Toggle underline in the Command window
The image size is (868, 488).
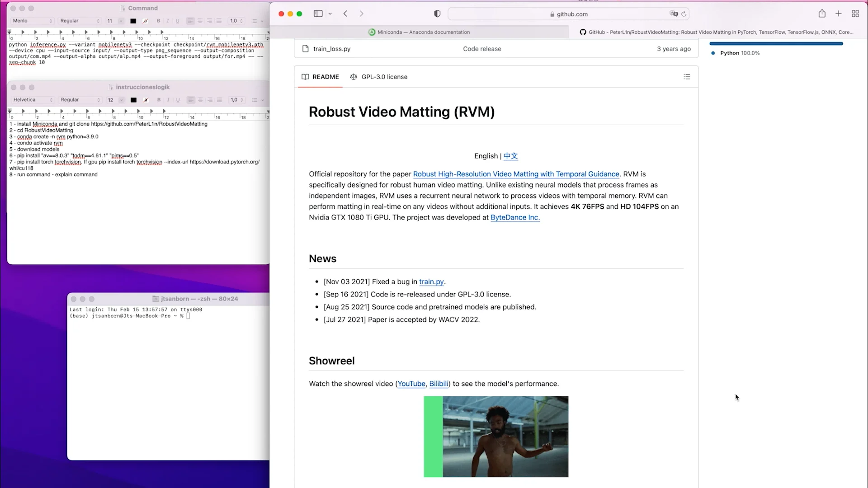point(177,21)
